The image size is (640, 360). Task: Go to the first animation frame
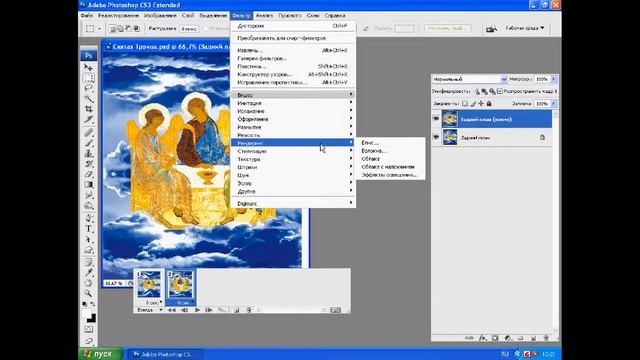click(x=172, y=310)
